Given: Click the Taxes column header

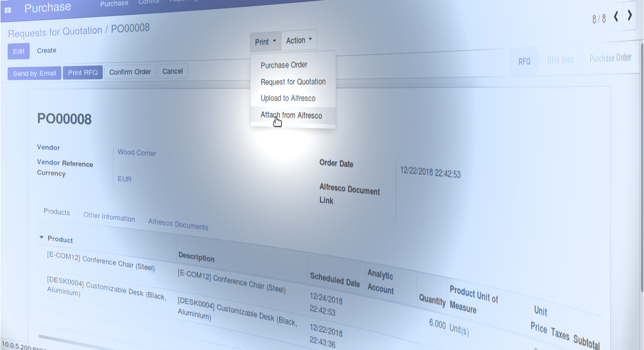Looking at the screenshot, I should click(560, 334).
